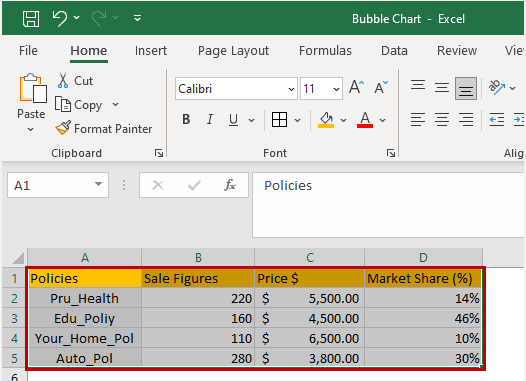526x381 pixels.
Task: Expand the Paste options arrow
Action: [x=31, y=129]
